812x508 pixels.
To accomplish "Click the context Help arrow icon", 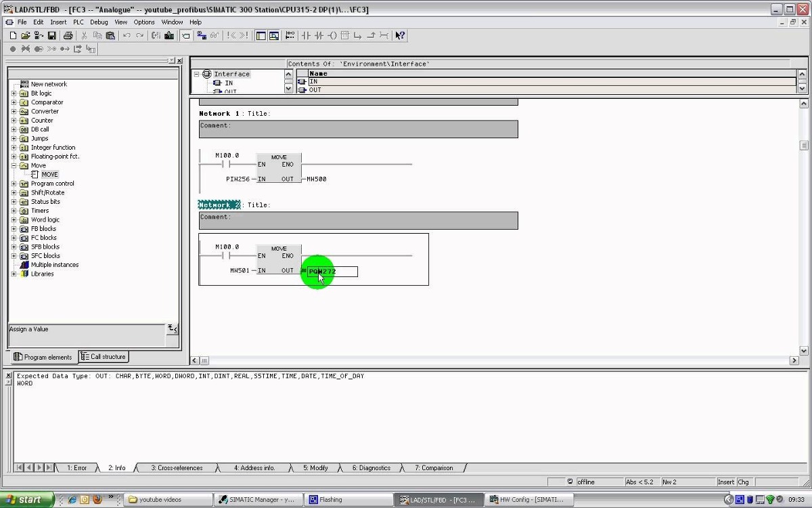I will coord(400,35).
